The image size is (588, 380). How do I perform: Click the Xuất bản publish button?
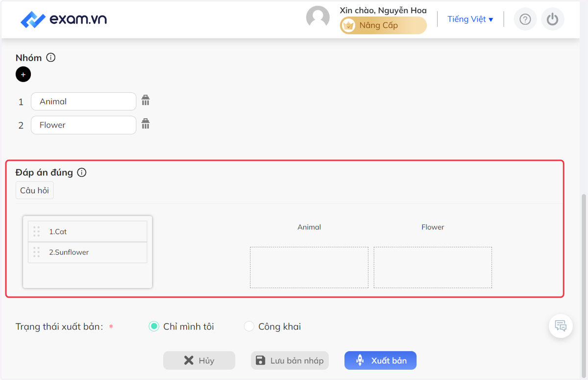(x=380, y=360)
